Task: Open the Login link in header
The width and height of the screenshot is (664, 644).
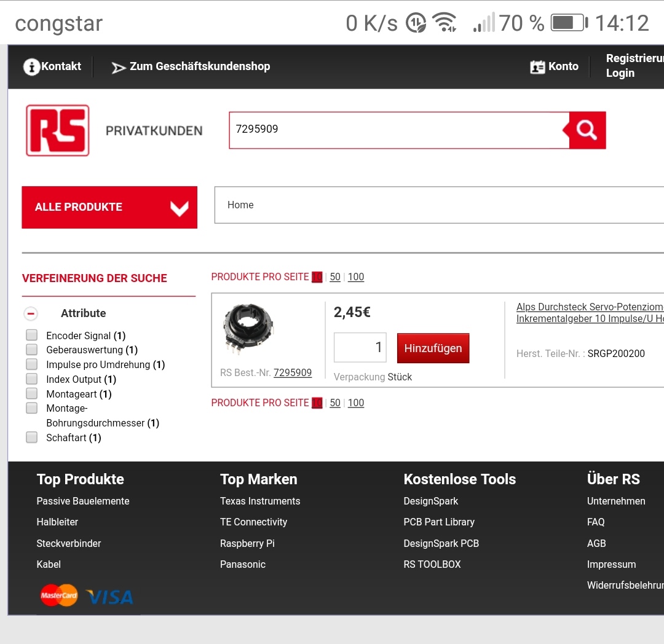Action: pos(620,73)
